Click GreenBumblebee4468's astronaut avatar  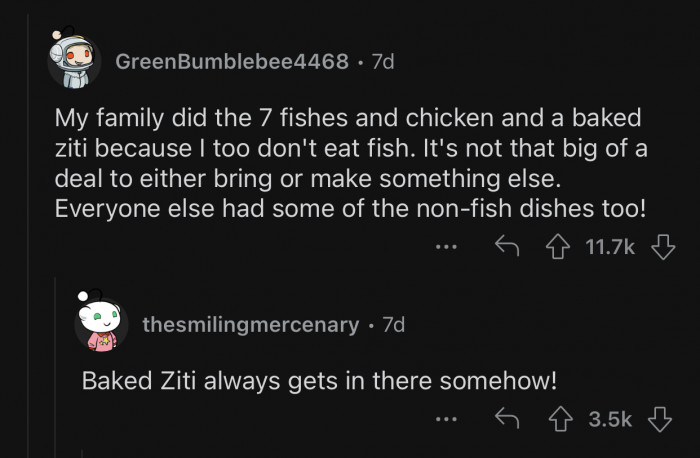(75, 62)
